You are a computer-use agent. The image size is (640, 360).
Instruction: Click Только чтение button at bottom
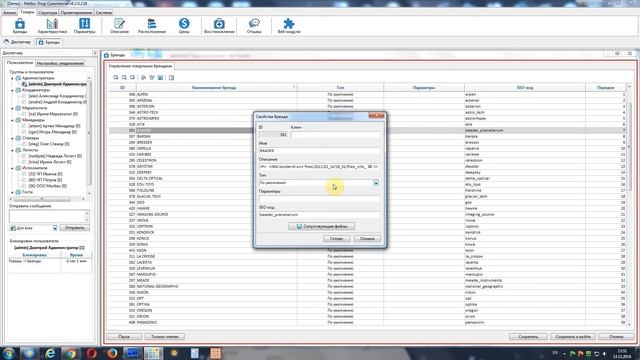click(165, 337)
